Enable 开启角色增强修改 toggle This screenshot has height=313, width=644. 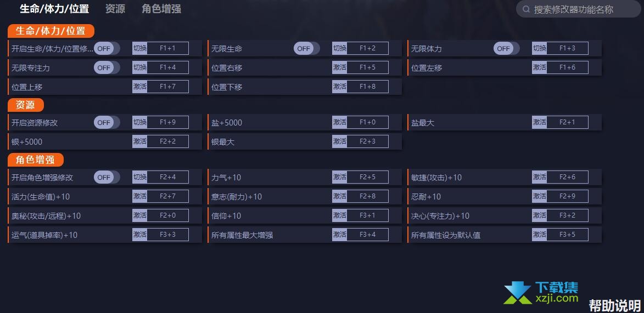[107, 177]
